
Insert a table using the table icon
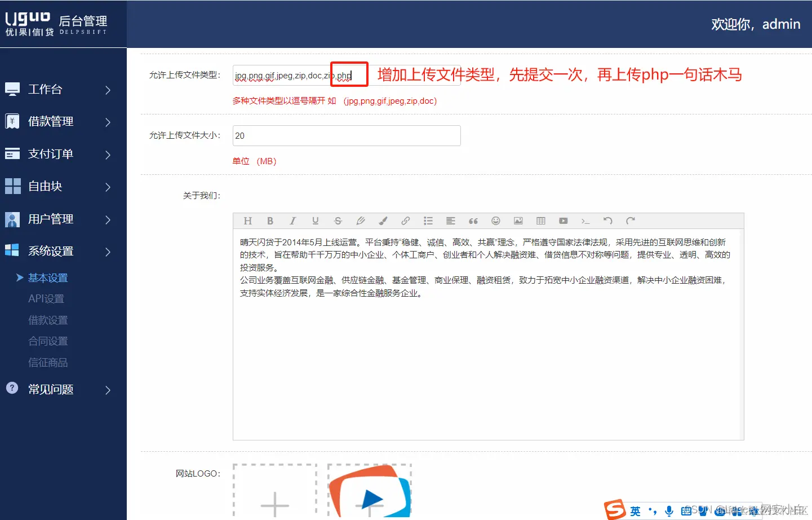[540, 221]
